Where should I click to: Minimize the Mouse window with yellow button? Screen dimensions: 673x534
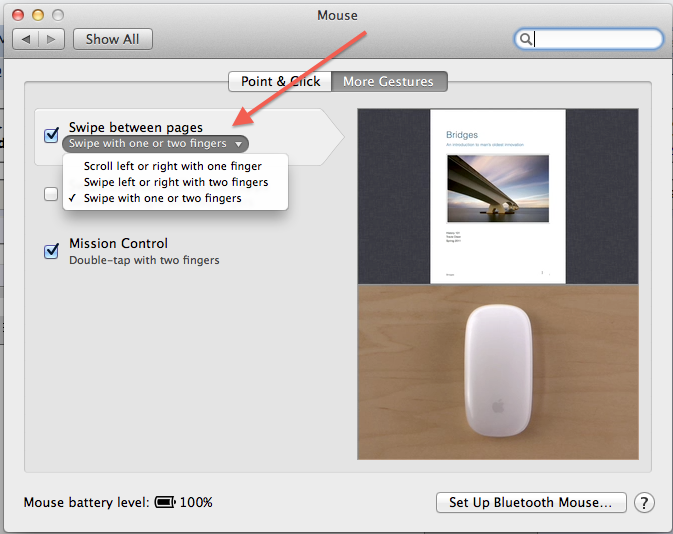click(38, 15)
